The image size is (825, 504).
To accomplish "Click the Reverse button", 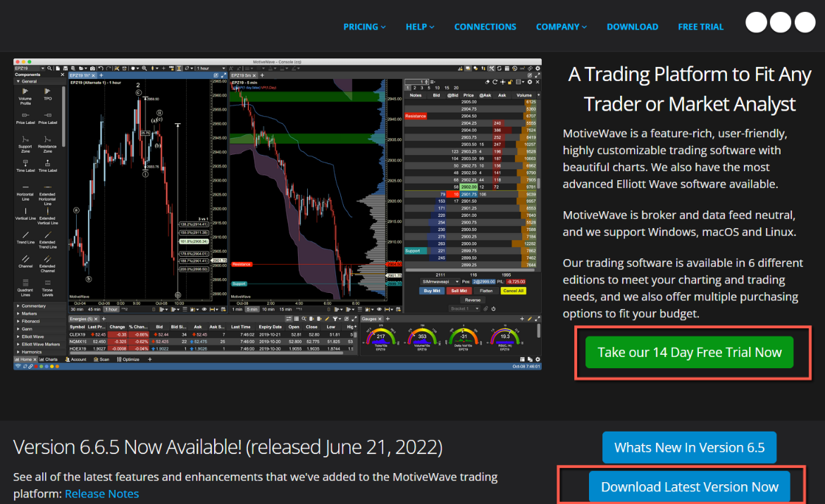I will (473, 300).
